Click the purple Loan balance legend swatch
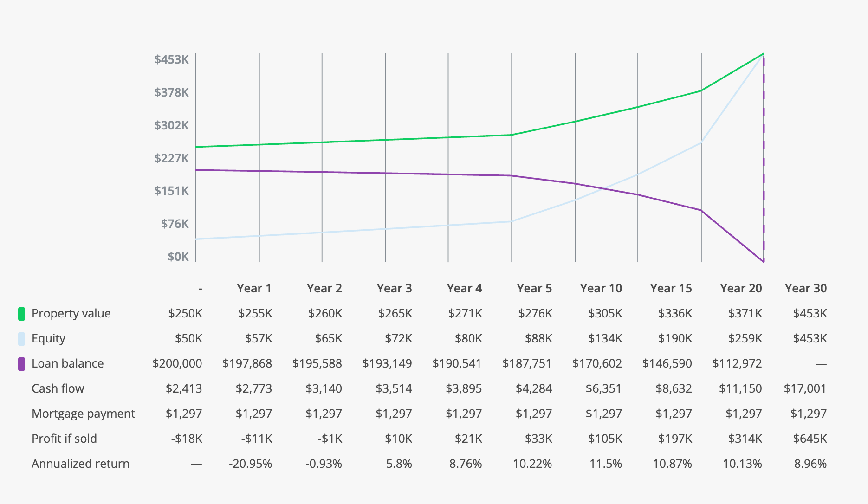 pos(21,364)
